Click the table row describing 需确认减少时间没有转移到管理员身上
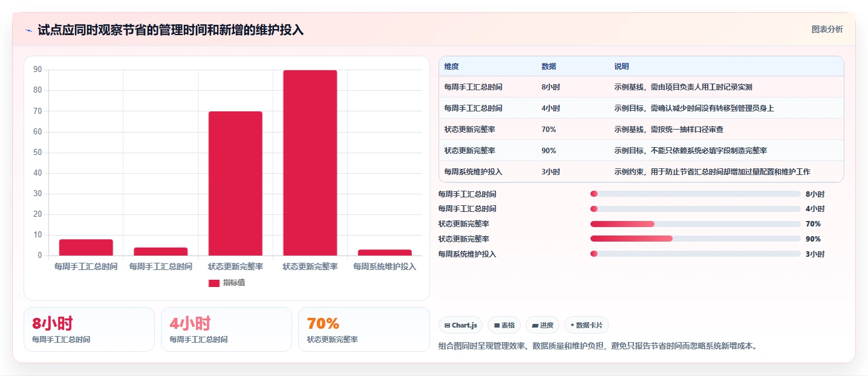Screen dimensions: 868x376 pyautogui.click(x=641, y=108)
